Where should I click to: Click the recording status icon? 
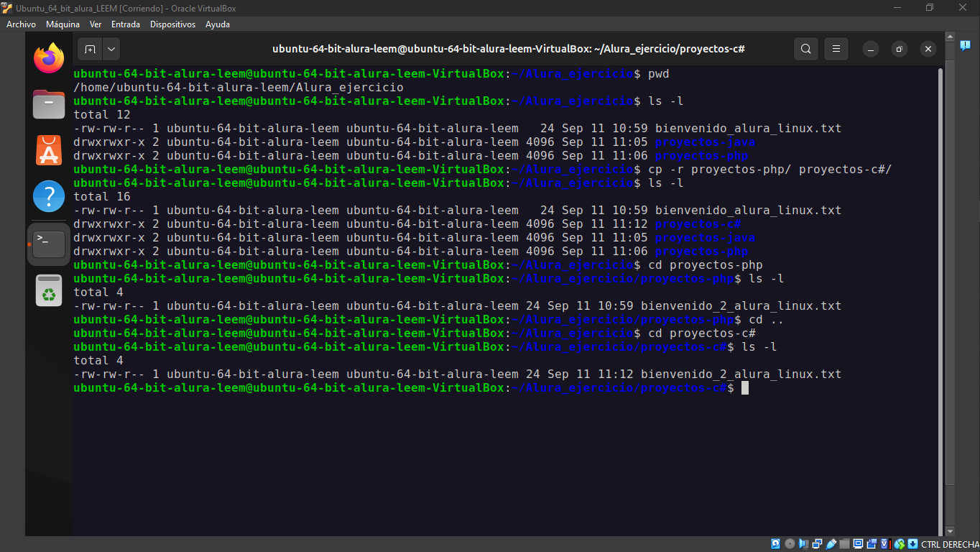coord(872,544)
